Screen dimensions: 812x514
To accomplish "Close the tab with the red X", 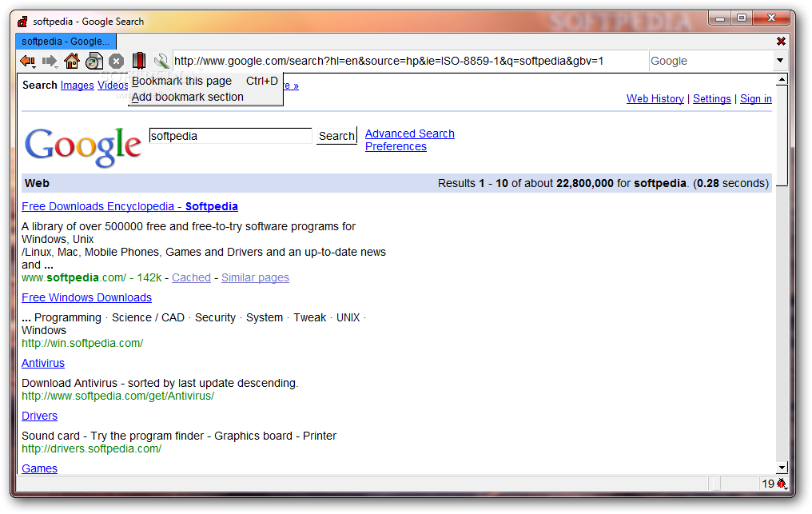I will click(781, 41).
